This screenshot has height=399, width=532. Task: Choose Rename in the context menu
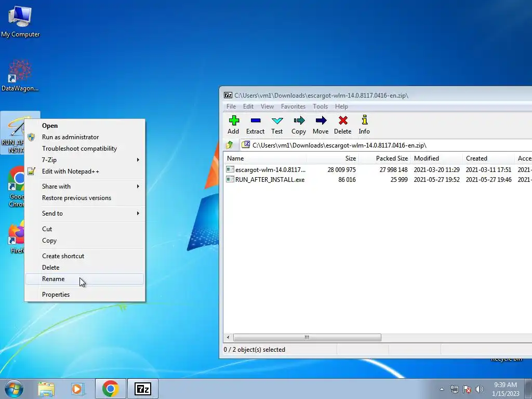pos(85,279)
